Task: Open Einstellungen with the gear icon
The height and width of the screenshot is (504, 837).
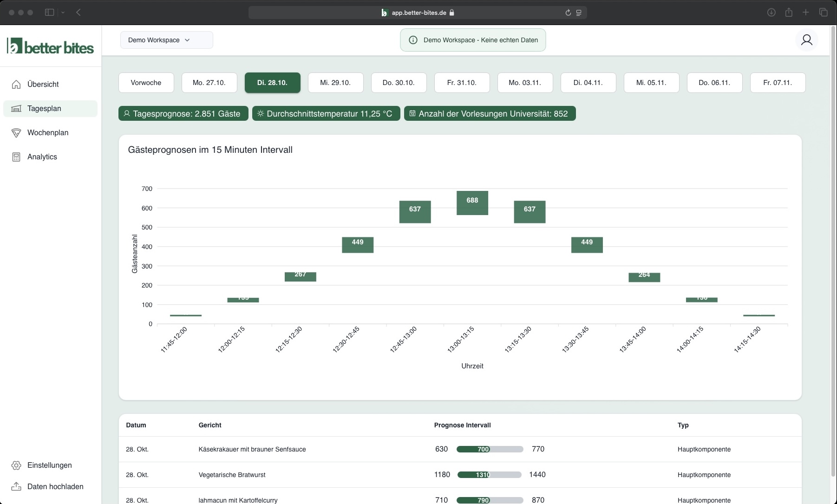Action: 16,465
